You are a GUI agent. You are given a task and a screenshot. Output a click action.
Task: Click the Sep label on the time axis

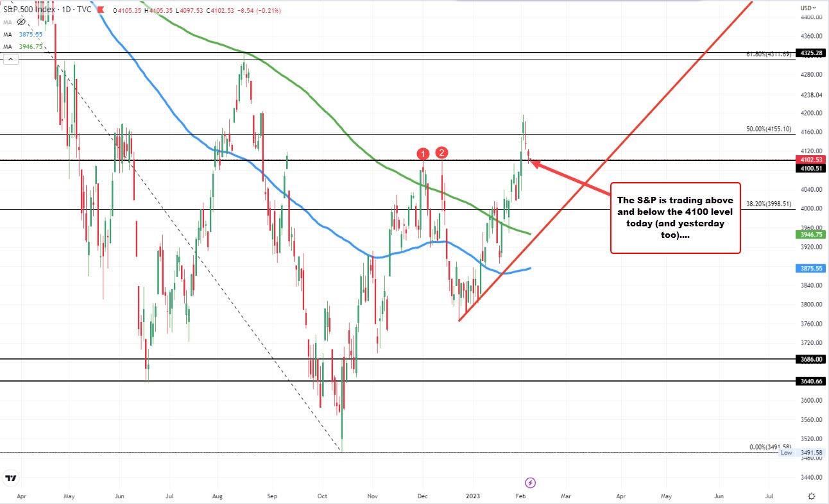(x=271, y=496)
